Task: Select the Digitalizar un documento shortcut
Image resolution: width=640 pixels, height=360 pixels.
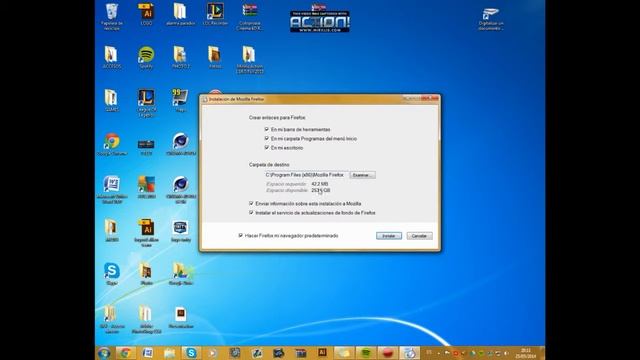Action: pyautogui.click(x=491, y=20)
